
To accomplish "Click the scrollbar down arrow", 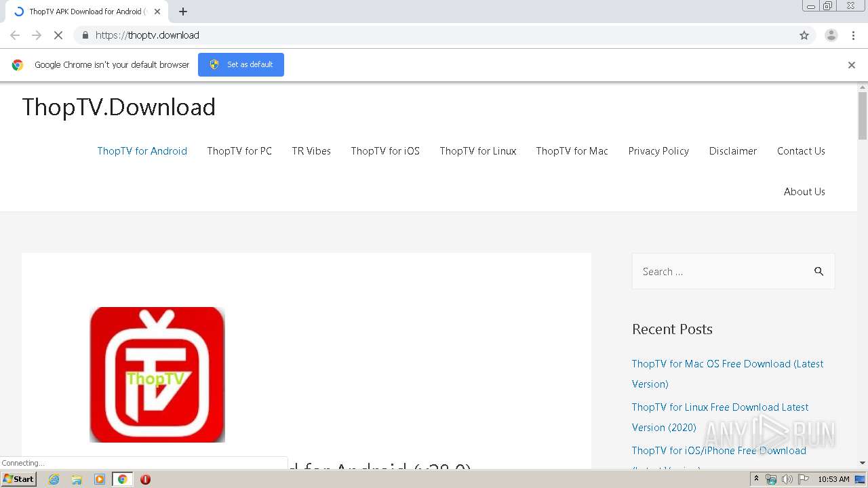I will coord(863,463).
